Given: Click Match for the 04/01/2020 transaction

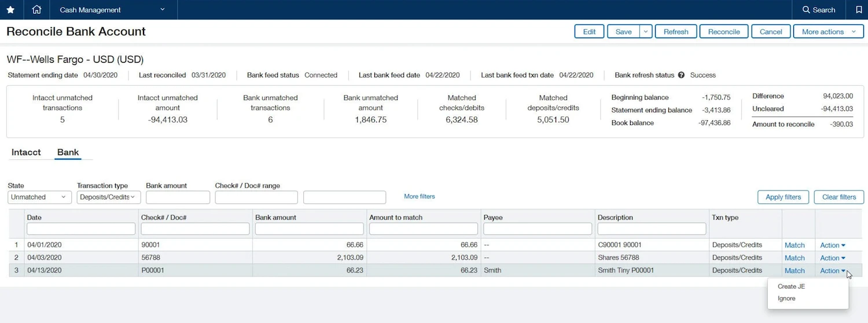Looking at the screenshot, I should [795, 245].
